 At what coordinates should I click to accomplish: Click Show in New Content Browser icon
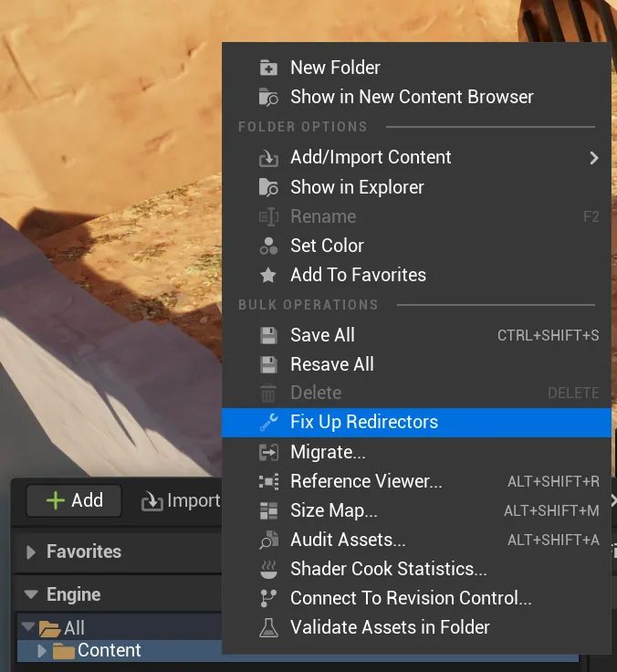pos(268,98)
